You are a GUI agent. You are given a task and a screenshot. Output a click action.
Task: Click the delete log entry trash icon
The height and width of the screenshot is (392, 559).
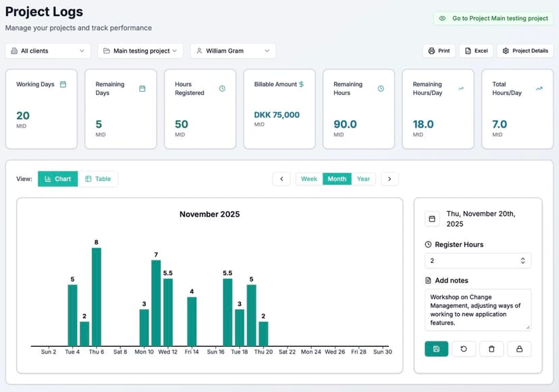click(491, 349)
